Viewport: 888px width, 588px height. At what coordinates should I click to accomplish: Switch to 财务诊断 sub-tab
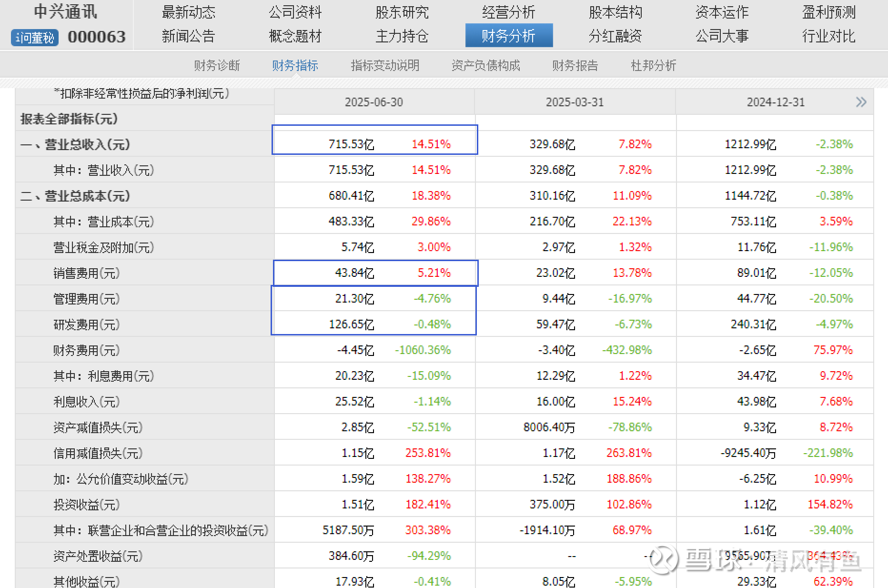pos(217,65)
